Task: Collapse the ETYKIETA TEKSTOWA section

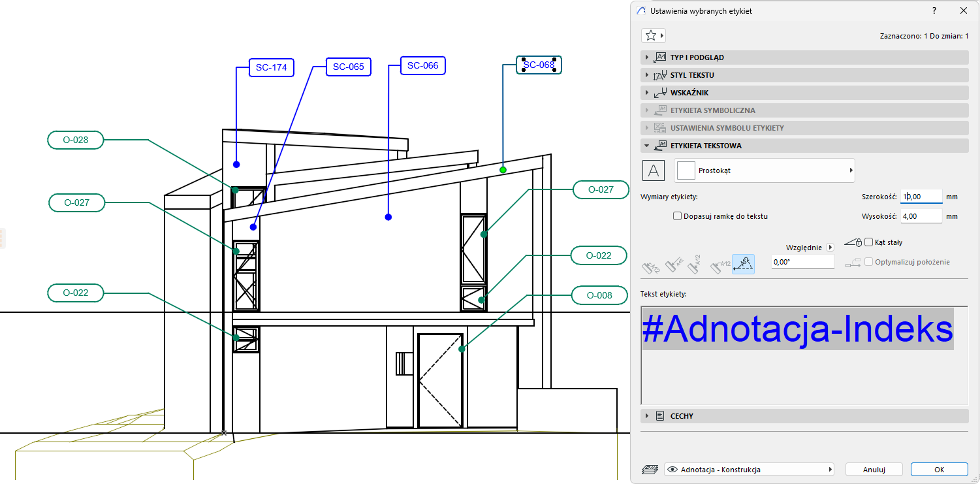Action: tap(804, 146)
